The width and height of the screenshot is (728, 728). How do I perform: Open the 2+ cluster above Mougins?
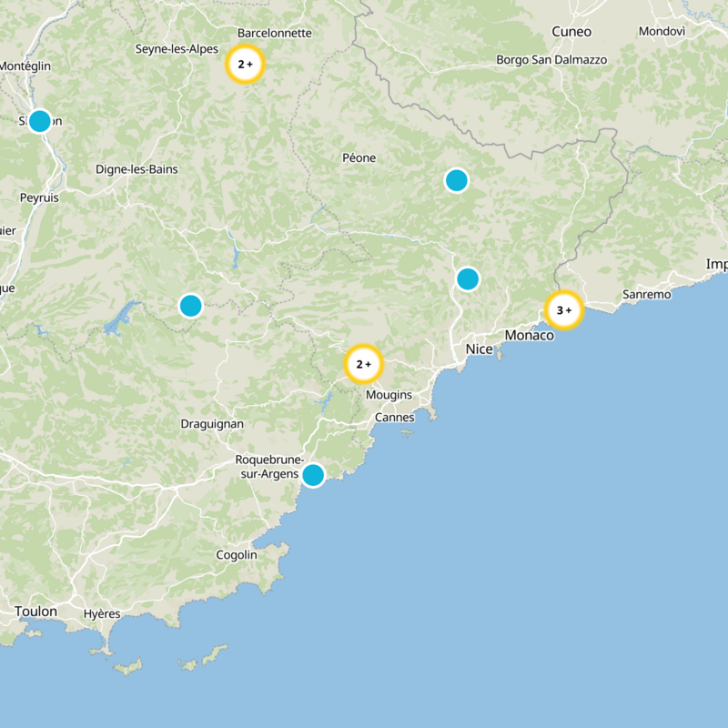(x=363, y=364)
